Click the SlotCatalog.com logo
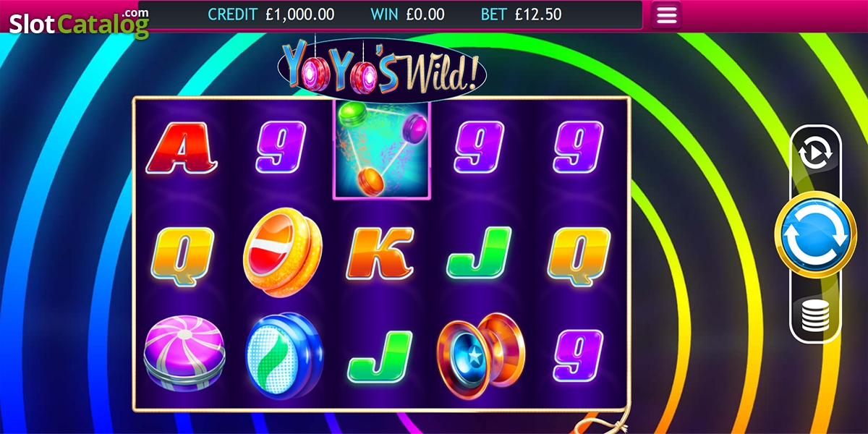This screenshot has height=434, width=868. tap(78, 22)
